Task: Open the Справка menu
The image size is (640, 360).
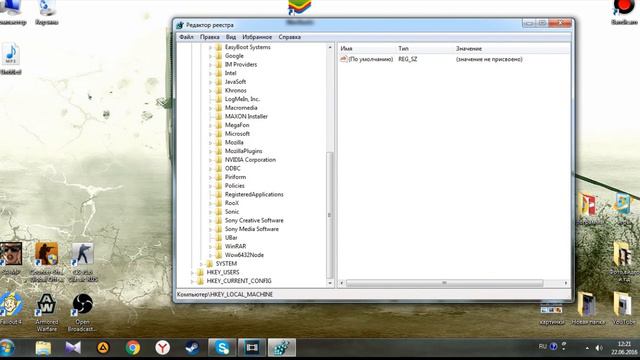Action: coord(289,37)
